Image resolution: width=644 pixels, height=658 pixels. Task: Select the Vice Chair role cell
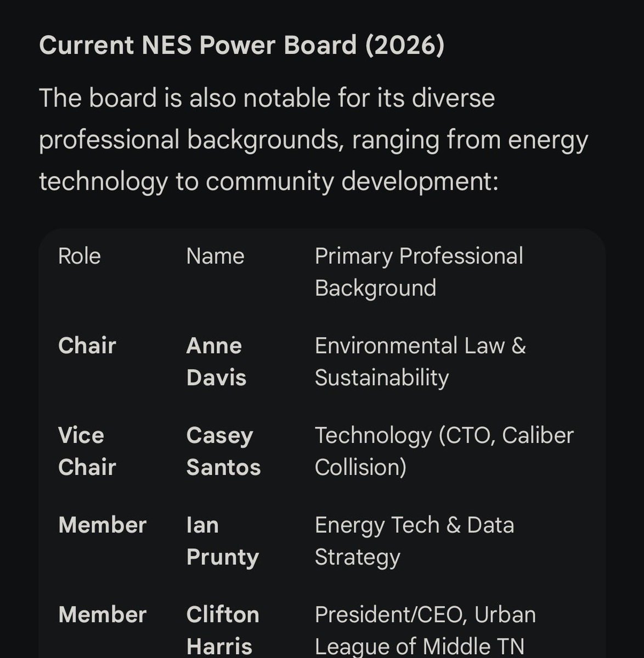tap(87, 451)
